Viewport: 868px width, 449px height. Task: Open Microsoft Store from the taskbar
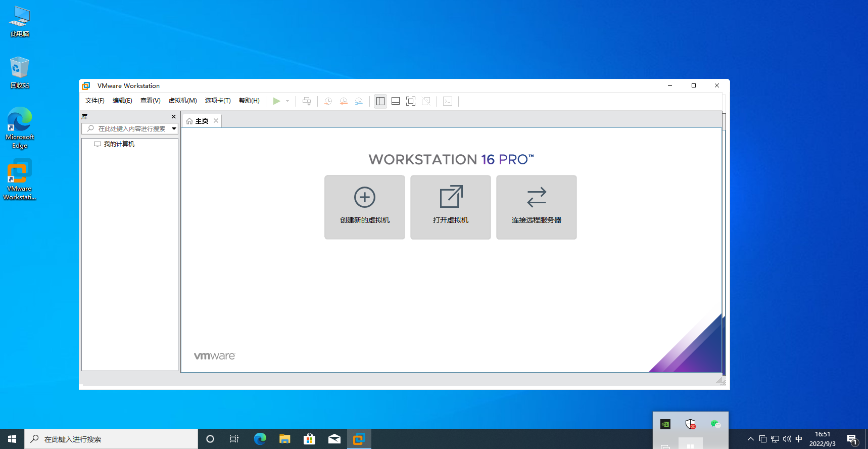tap(310, 439)
